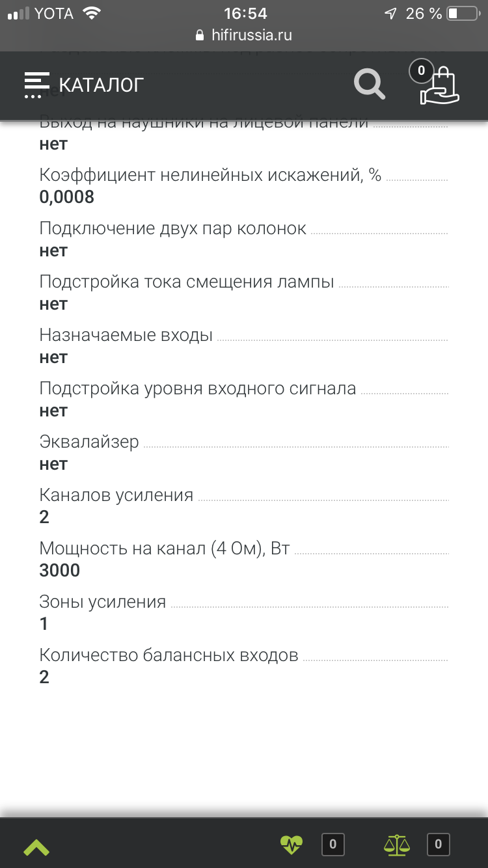Open comparison via scales icon
The image size is (488, 868).
click(397, 845)
